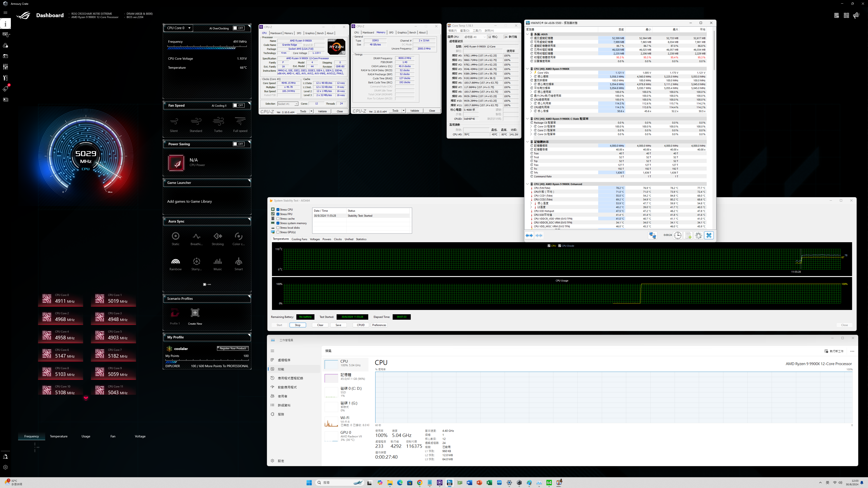Toggle Power Saving switch
The image size is (868, 488).
pyautogui.click(x=238, y=144)
